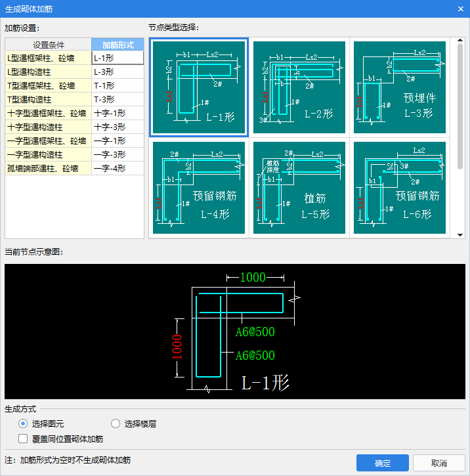The image size is (470, 476).
Task: Click the 加筋形式 column header
Action: [117, 45]
